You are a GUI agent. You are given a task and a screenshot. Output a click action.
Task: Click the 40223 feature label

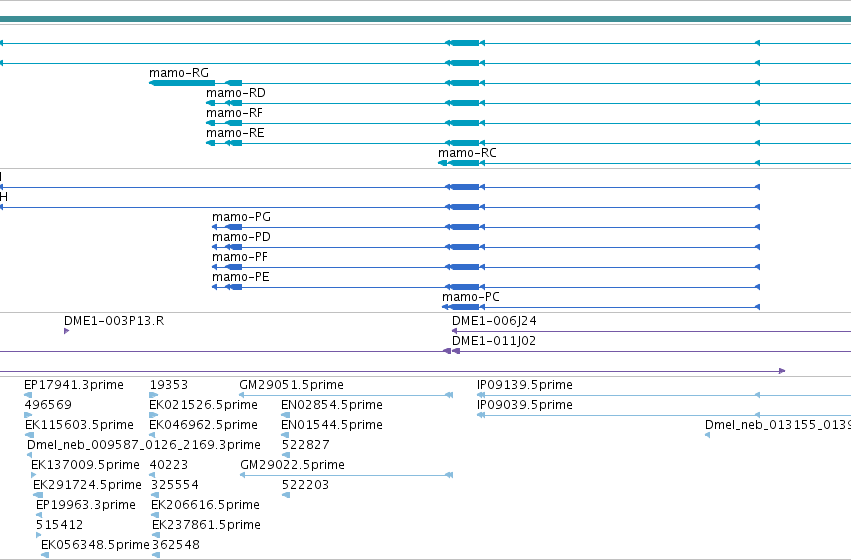click(x=169, y=466)
